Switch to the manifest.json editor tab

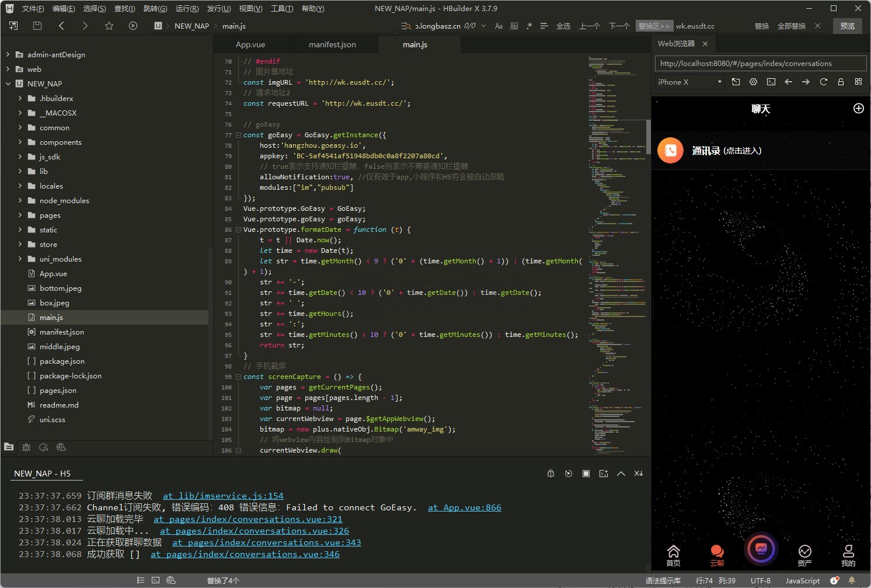332,44
